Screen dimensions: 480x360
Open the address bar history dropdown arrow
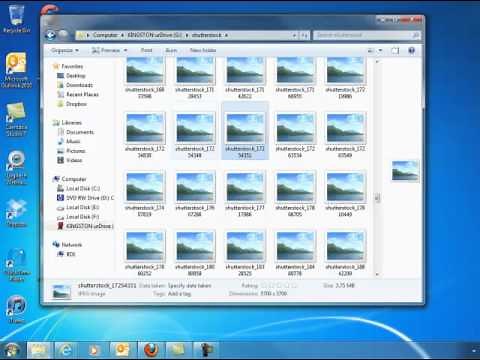click(294, 35)
